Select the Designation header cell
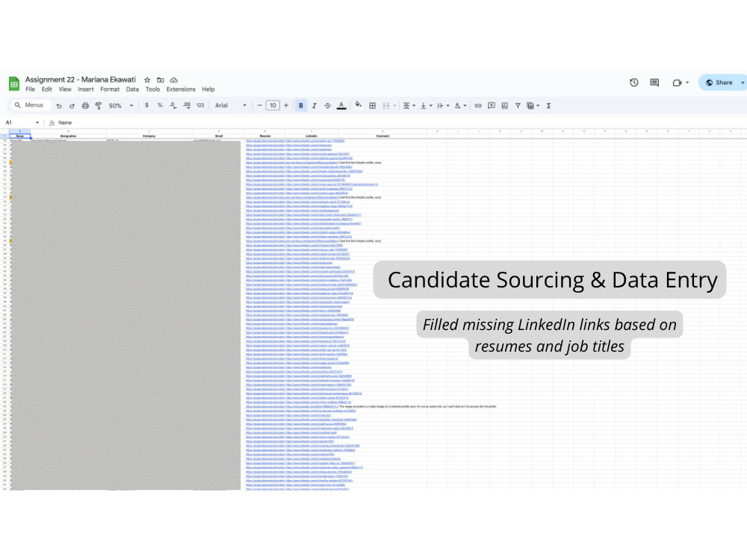Image resolution: width=747 pixels, height=560 pixels. click(x=68, y=136)
